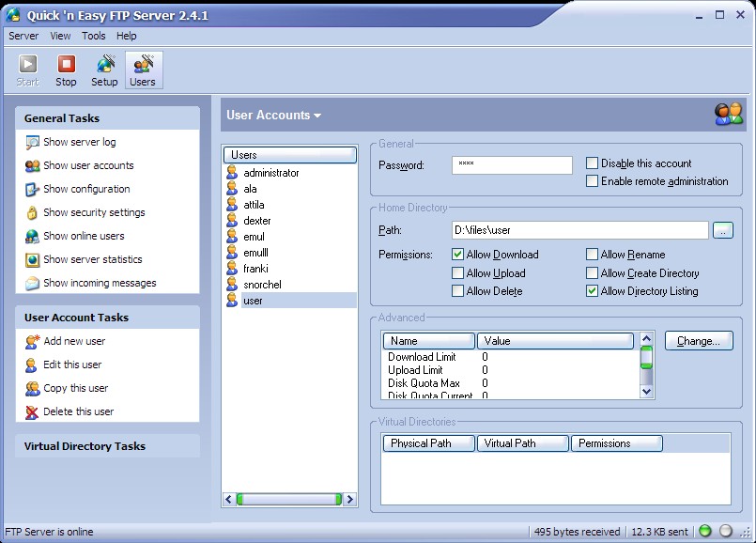Image resolution: width=756 pixels, height=543 pixels.
Task: Click the Password input field
Action: 512,165
